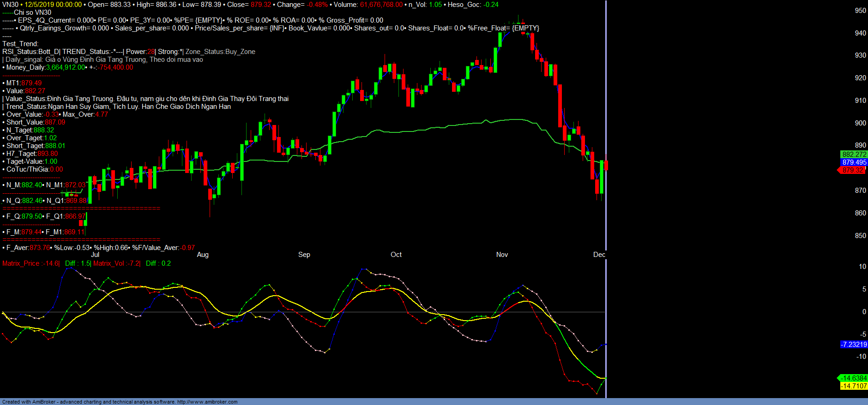Jump to the Nov month marker
The width and height of the screenshot is (868, 405).
502,255
